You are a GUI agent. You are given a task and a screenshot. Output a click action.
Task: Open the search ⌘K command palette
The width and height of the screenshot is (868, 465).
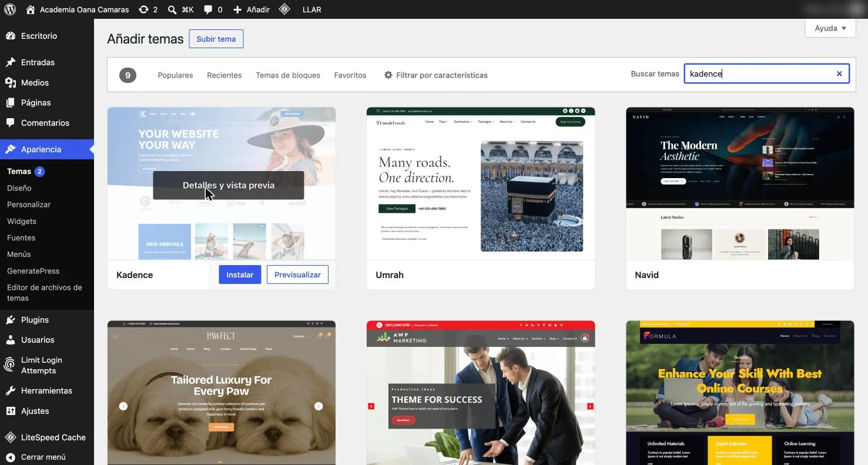(180, 9)
